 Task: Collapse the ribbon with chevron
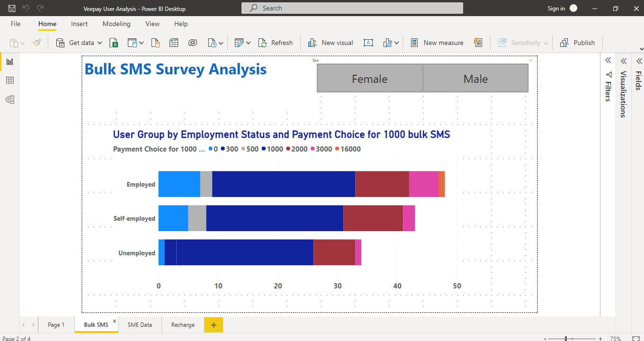click(641, 49)
